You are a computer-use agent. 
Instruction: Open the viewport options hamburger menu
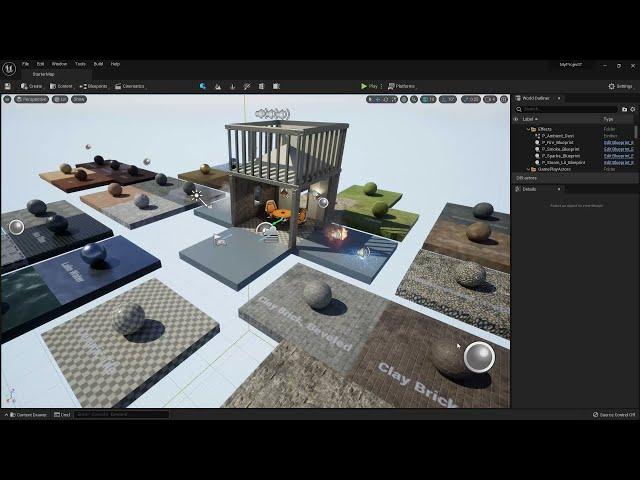pos(7,99)
